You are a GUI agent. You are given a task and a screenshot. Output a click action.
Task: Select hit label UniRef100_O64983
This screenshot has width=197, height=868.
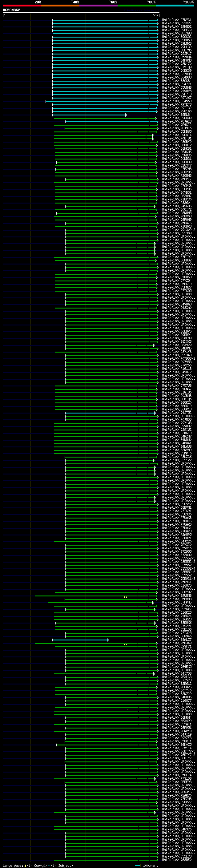[176, 78]
